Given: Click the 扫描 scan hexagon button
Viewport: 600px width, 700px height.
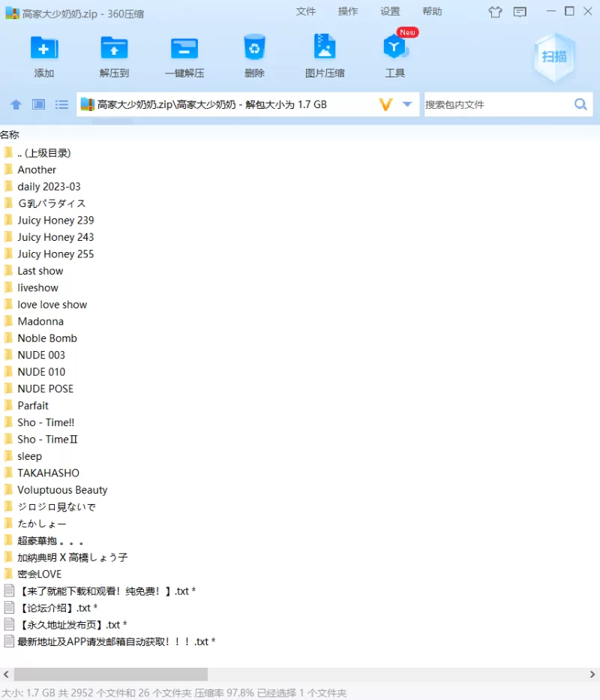Looking at the screenshot, I should (554, 57).
